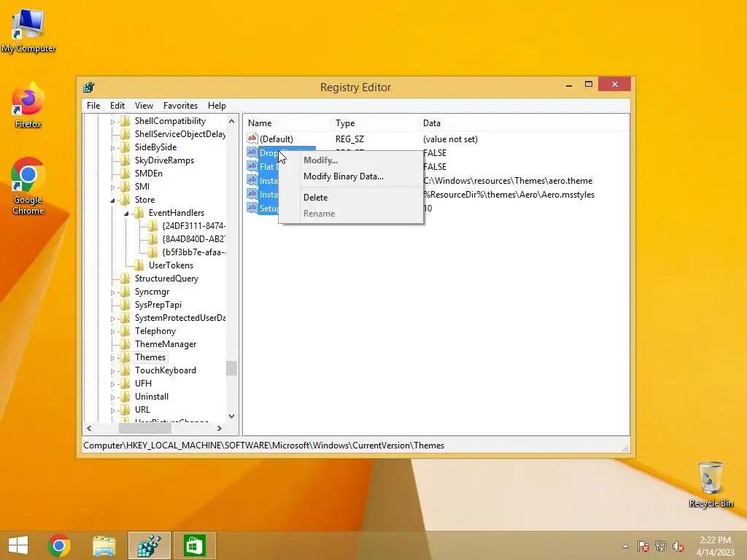Click the (Default) value string icon
Image resolution: width=747 pixels, height=560 pixels.
(252, 139)
